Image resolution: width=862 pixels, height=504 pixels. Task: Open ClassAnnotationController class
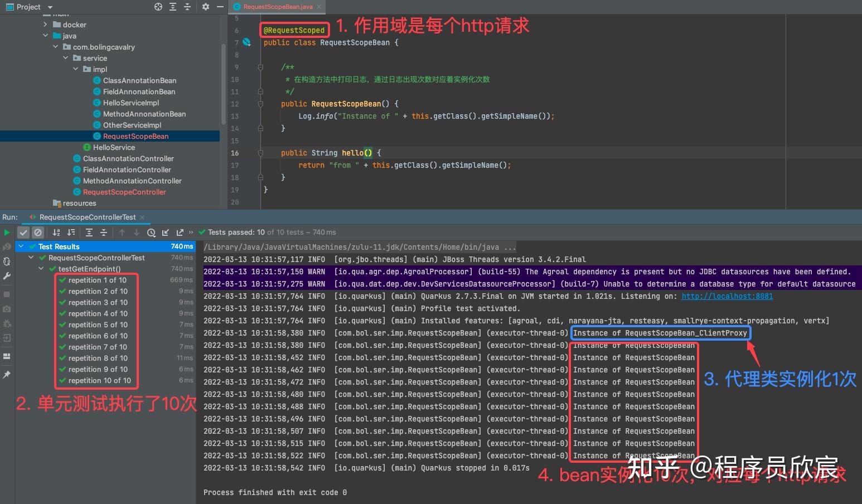pos(128,158)
